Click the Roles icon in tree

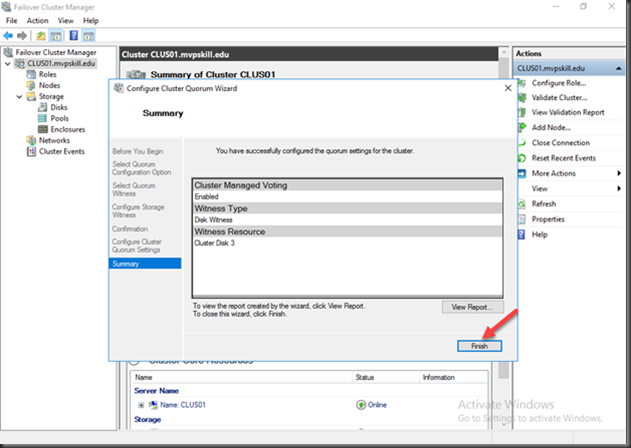click(31, 74)
